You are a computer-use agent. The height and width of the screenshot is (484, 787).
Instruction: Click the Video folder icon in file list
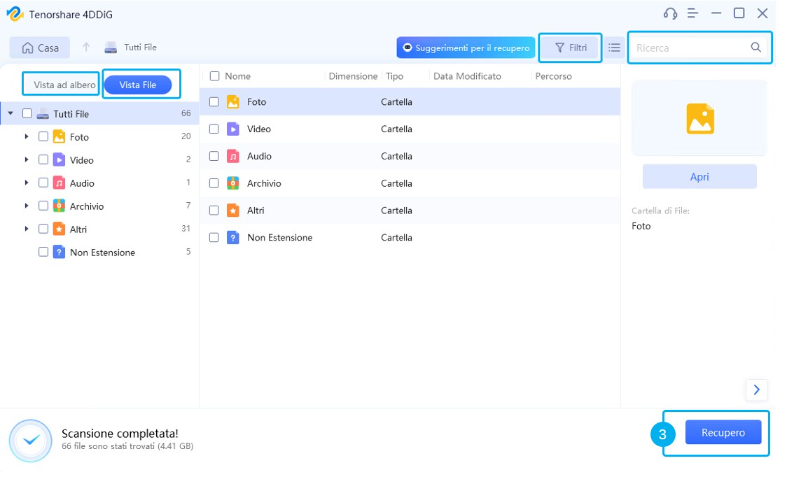pyautogui.click(x=232, y=129)
